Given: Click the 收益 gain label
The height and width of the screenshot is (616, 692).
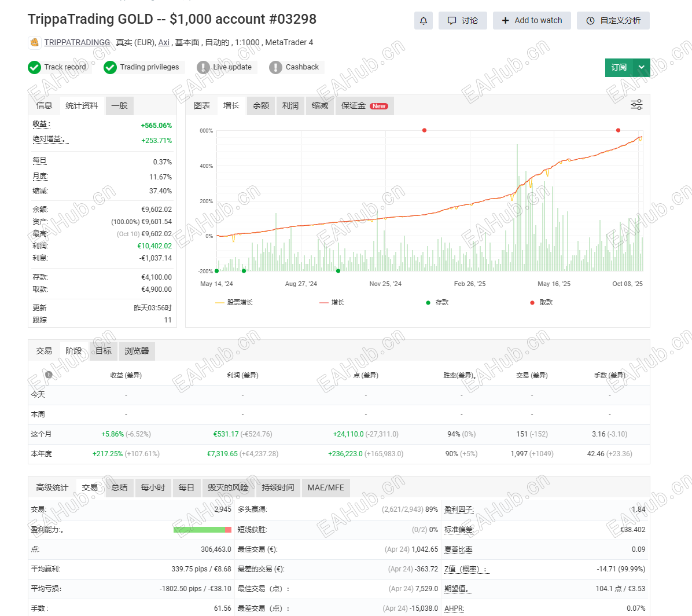Looking at the screenshot, I should coord(42,124).
